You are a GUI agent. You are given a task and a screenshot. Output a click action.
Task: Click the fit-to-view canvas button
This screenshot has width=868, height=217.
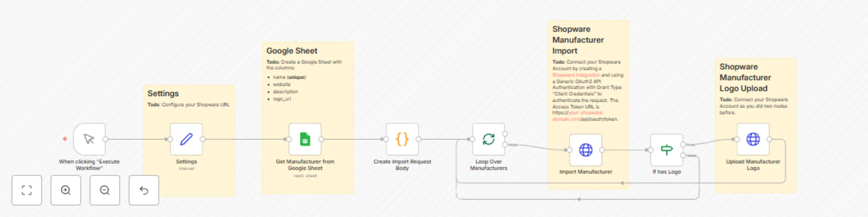click(x=27, y=190)
